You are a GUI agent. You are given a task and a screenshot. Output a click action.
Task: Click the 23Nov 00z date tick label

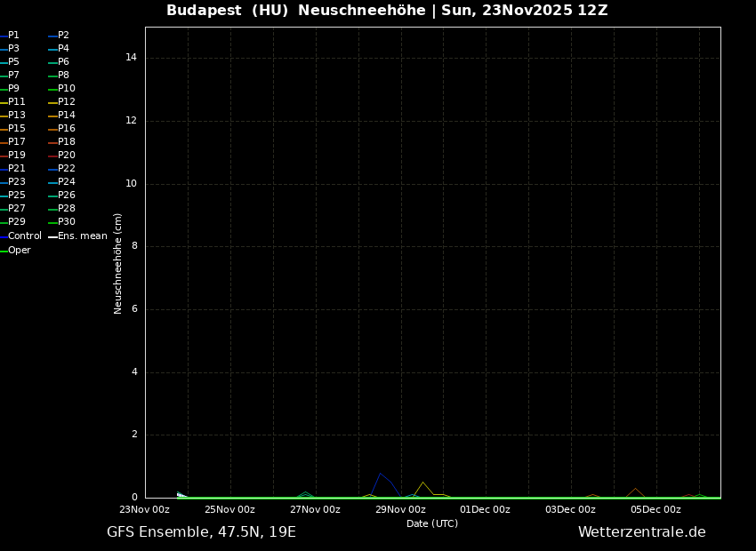[x=145, y=509]
